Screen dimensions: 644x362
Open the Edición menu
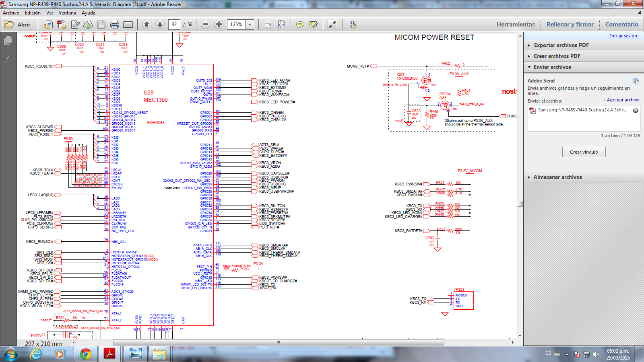[33, 13]
